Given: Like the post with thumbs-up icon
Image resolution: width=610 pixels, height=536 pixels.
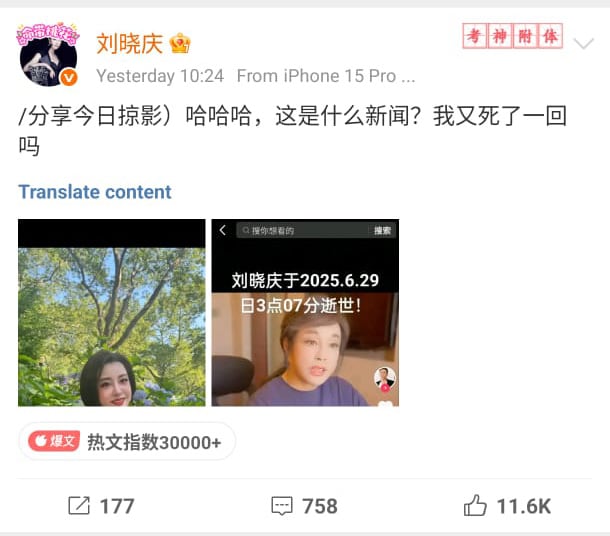Looking at the screenshot, I should click(475, 505).
